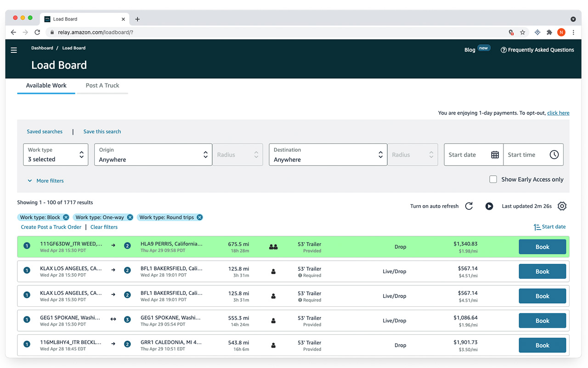
Task: Open the Start time clock icon
Action: [x=554, y=155]
